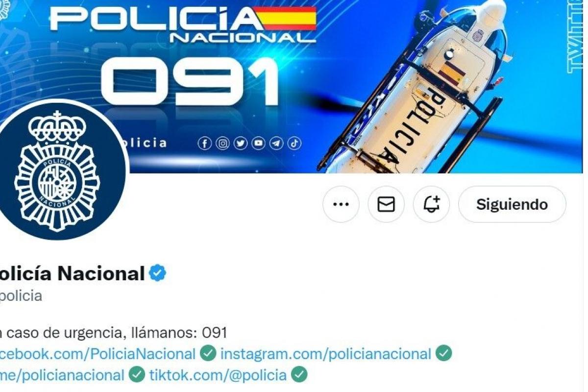
Task: Click the Instagram icon in the banner
Action: (222, 143)
